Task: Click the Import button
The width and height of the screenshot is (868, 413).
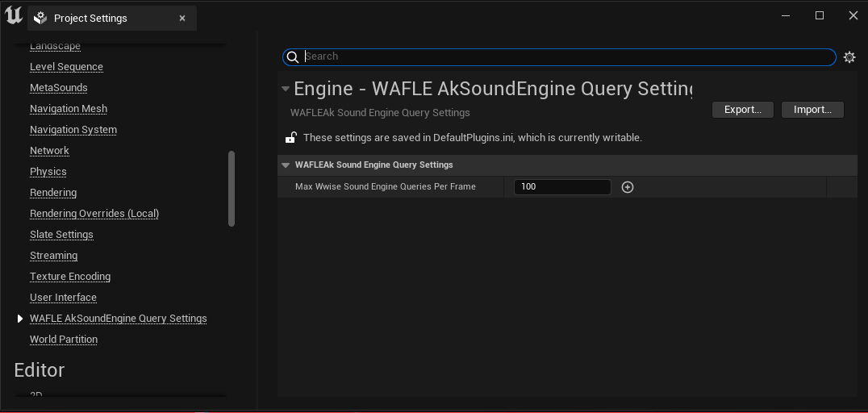Action: (x=812, y=110)
